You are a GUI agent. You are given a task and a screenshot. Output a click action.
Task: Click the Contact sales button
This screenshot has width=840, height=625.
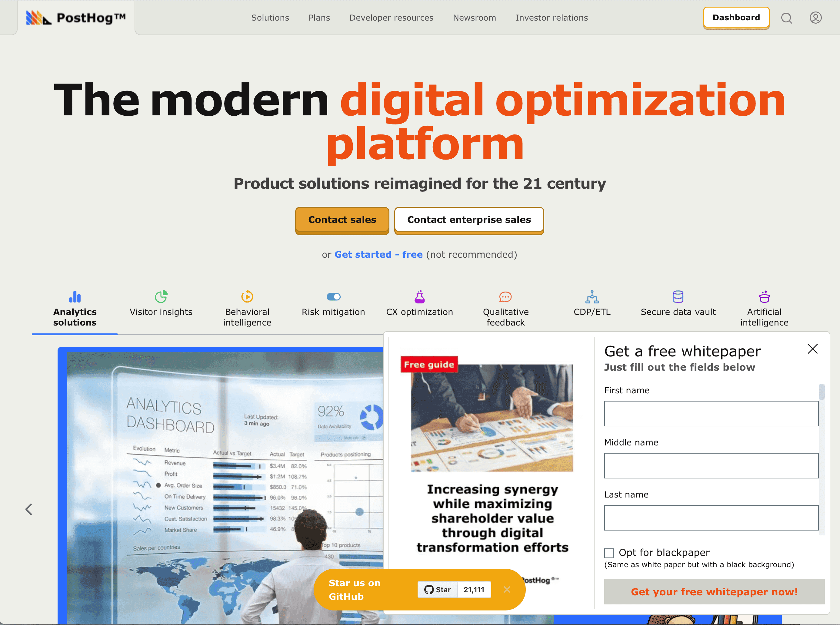point(342,219)
